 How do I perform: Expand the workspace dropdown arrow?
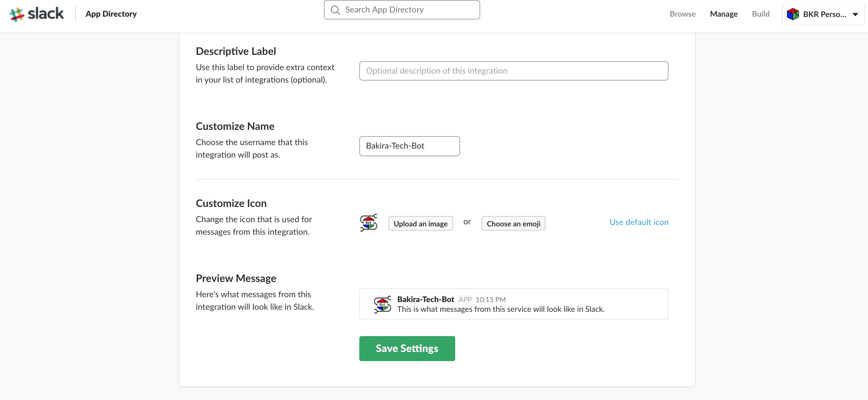pyautogui.click(x=855, y=15)
